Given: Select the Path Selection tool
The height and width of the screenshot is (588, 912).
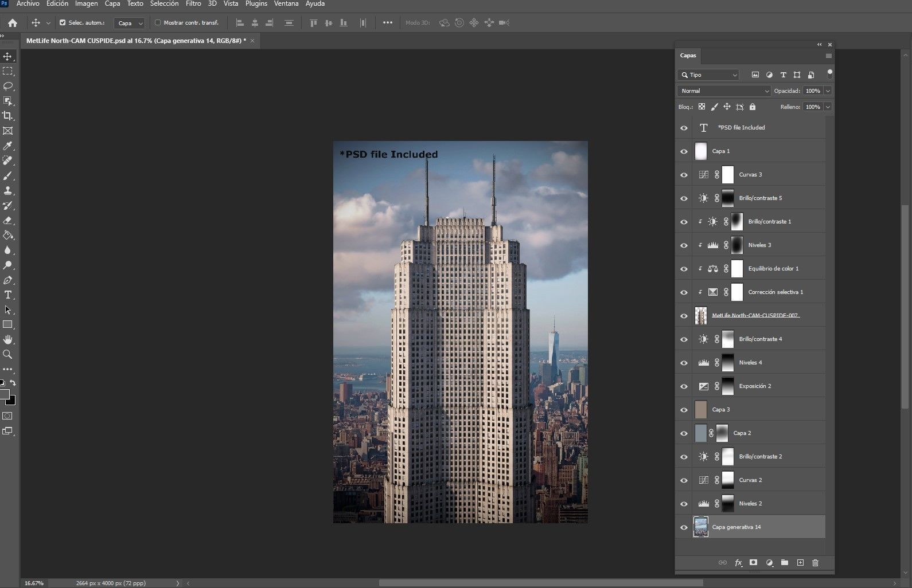Looking at the screenshot, I should click(7, 310).
